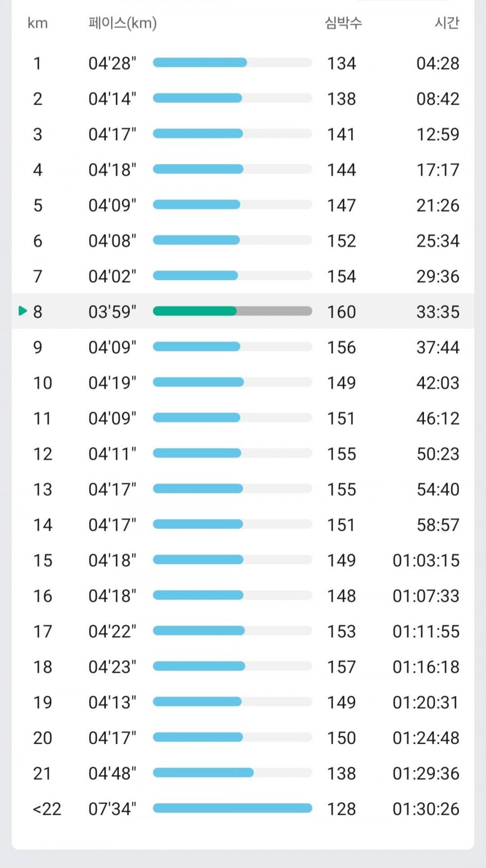Image resolution: width=486 pixels, height=868 pixels.
Task: Select the km 15 pace 04'18"
Action: 112,560
